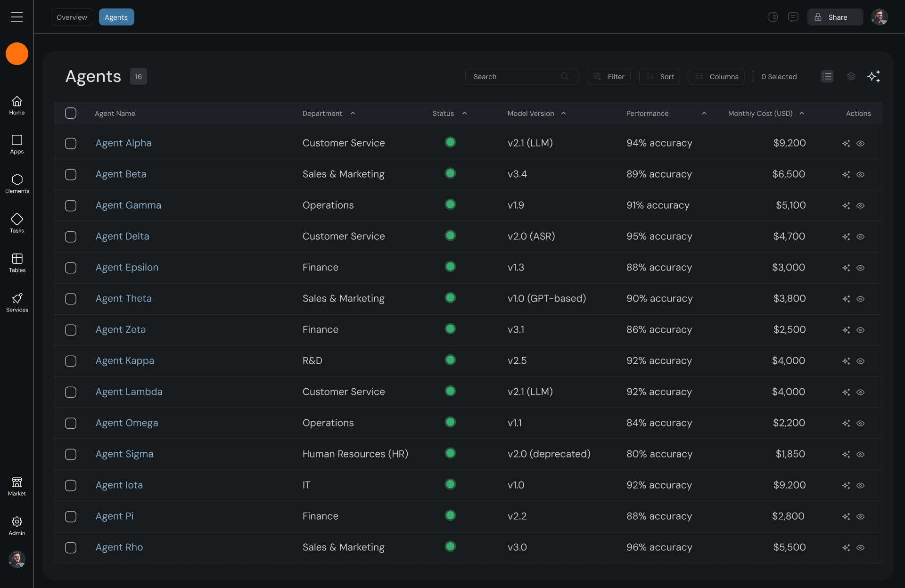Click the comments icon in top bar
This screenshot has width=905, height=588.
point(793,17)
